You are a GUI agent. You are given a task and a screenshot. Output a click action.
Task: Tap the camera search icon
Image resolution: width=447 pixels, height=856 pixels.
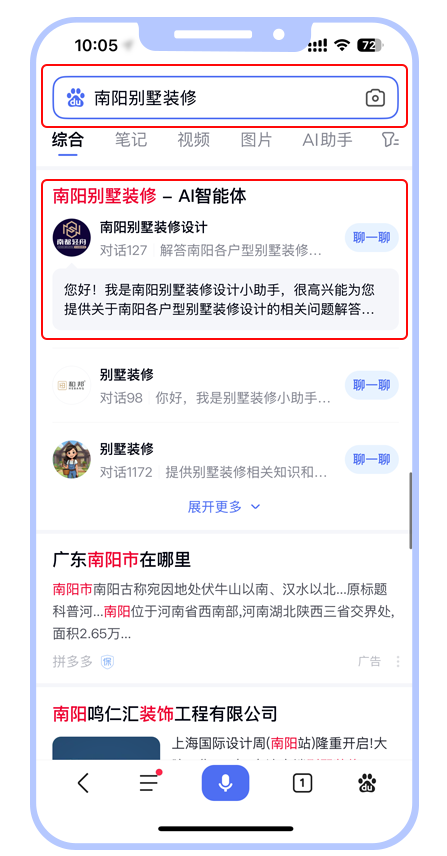tap(375, 98)
